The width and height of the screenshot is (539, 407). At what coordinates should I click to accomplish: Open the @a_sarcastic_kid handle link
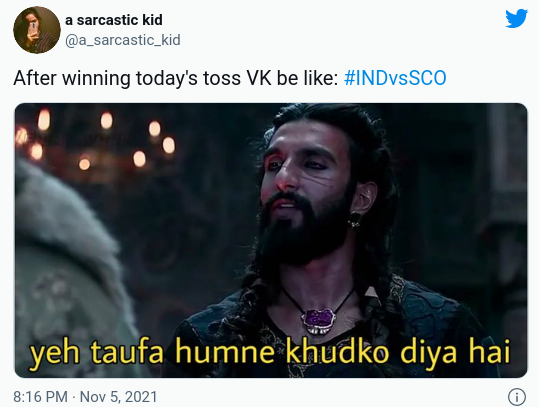point(123,40)
